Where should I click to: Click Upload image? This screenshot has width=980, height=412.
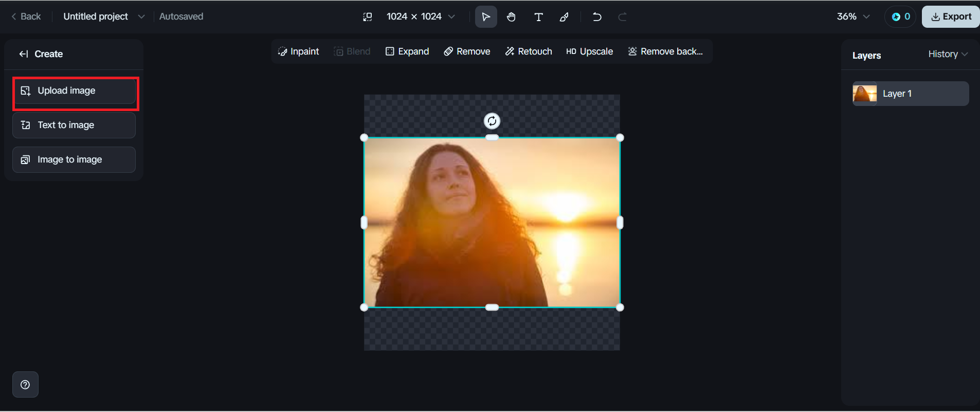click(74, 91)
